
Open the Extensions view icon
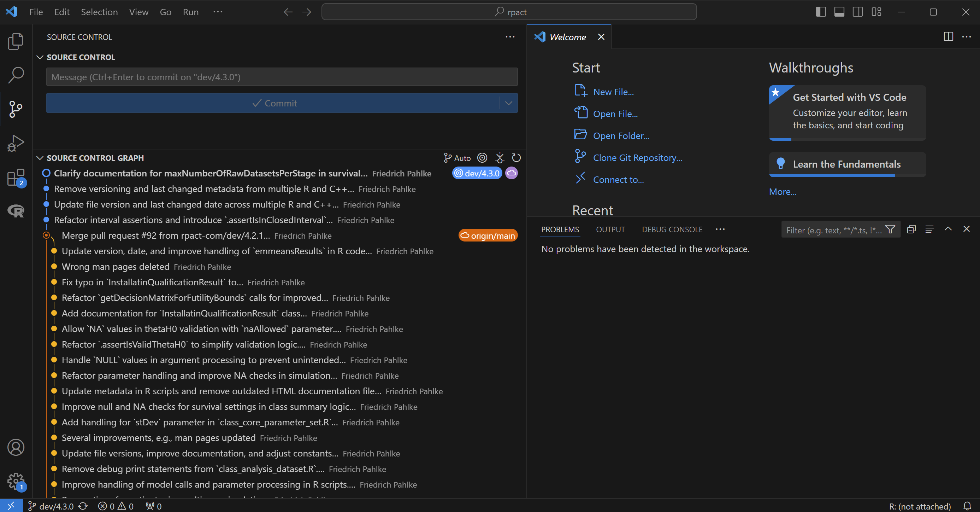coord(16,178)
